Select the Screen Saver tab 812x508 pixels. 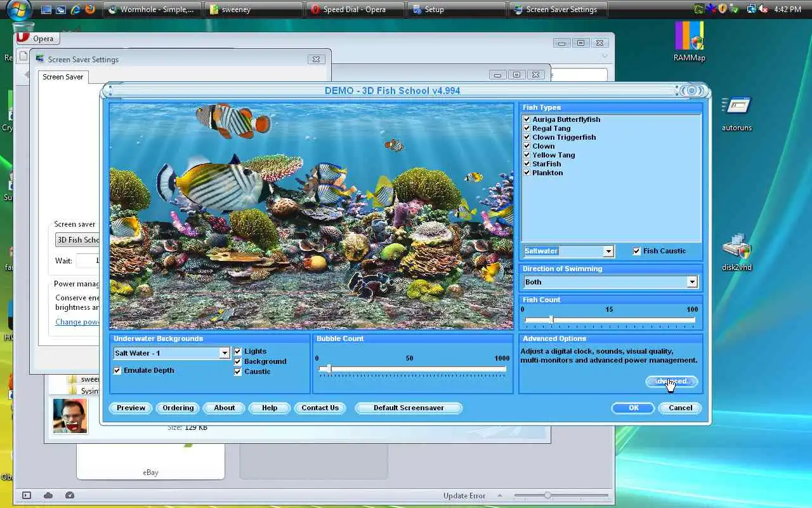(x=63, y=77)
